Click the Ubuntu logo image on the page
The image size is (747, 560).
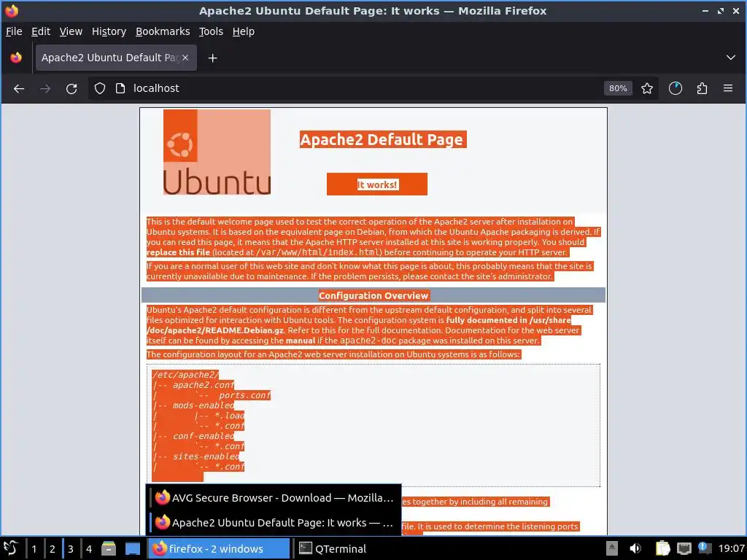217,152
